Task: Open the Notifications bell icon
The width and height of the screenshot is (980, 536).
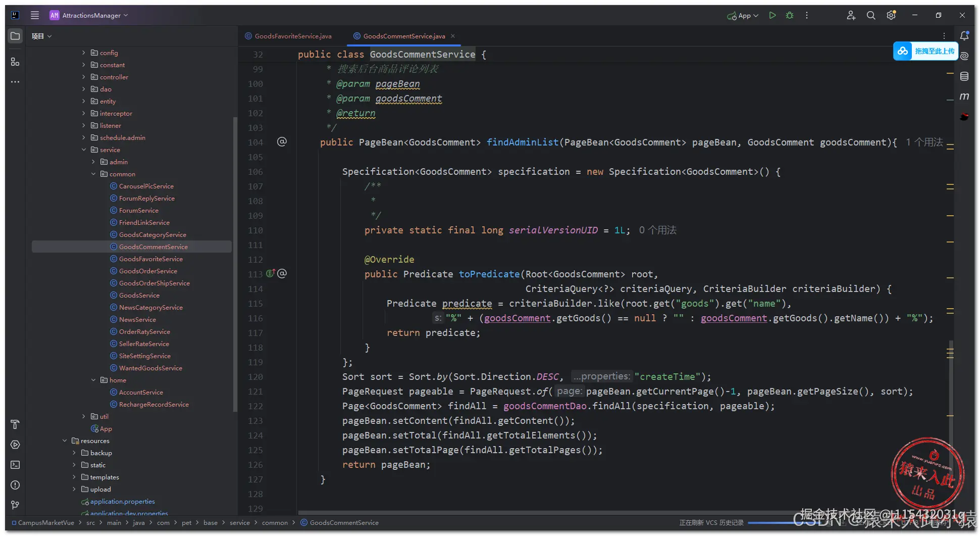Action: point(964,36)
